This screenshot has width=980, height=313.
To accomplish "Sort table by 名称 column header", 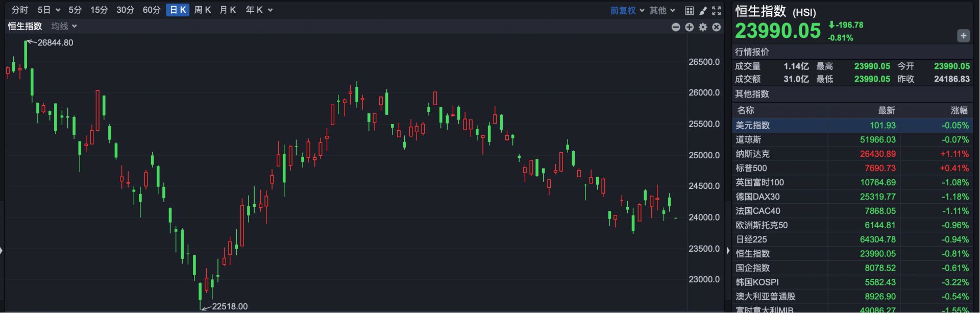I will coord(745,110).
